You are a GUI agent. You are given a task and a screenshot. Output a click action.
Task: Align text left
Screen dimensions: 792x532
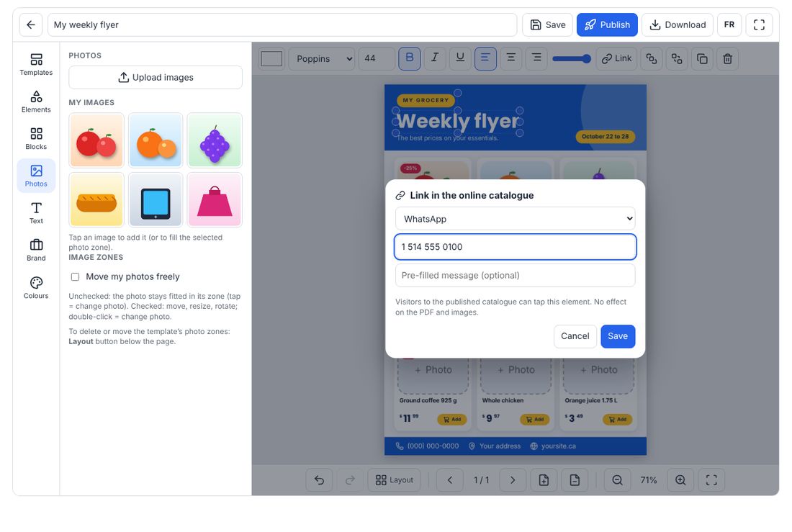485,58
